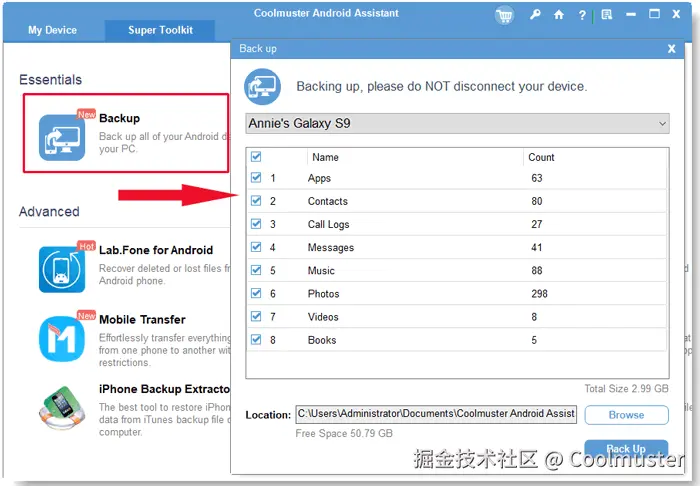Uncheck the Apps checkbox
The image size is (700, 486).
point(256,178)
